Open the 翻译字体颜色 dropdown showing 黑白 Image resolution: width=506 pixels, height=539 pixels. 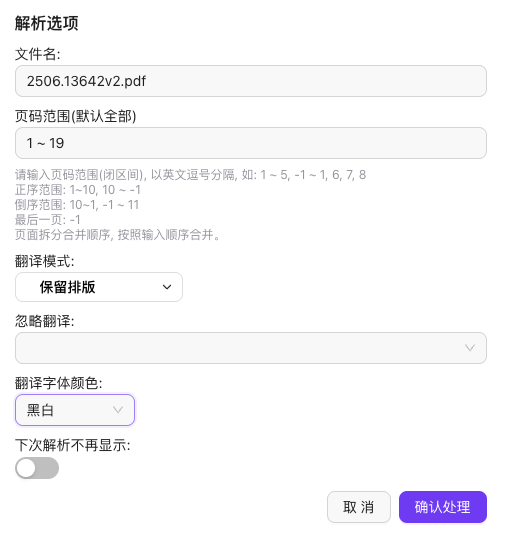pos(75,410)
